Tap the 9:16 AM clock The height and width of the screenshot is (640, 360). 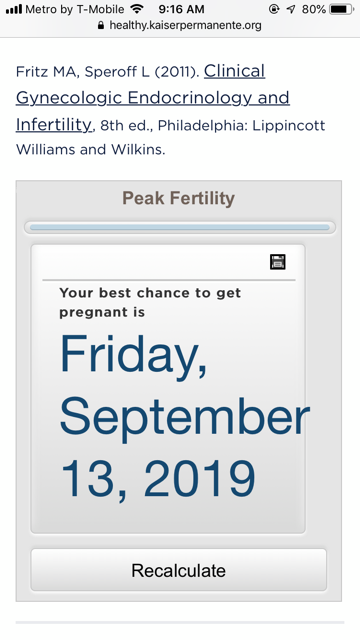coord(181,9)
